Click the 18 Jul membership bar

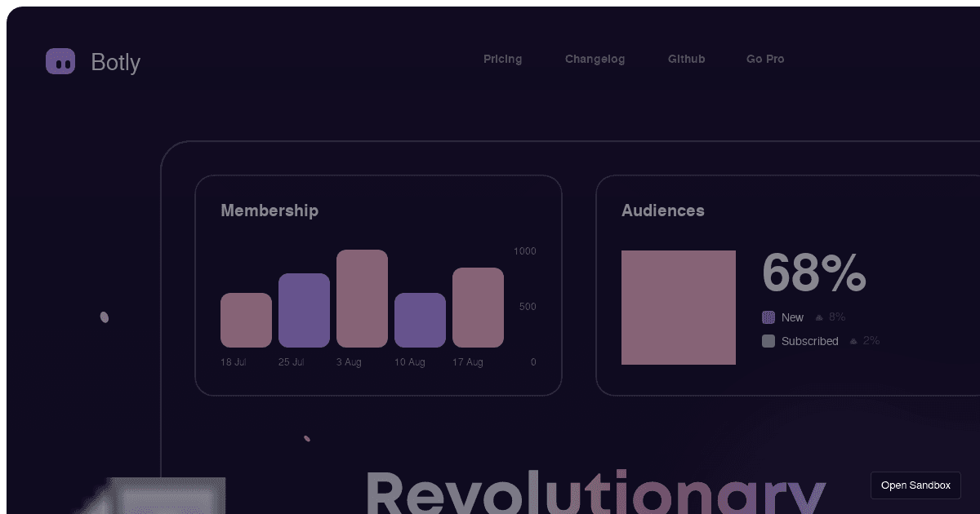pyautogui.click(x=245, y=320)
